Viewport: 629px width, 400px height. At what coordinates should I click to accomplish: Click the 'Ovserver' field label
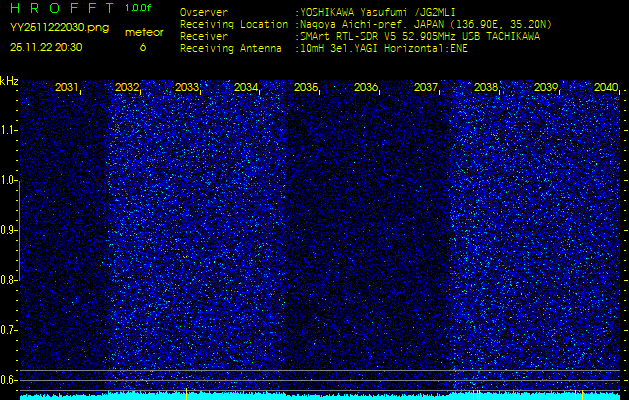[x=204, y=12]
